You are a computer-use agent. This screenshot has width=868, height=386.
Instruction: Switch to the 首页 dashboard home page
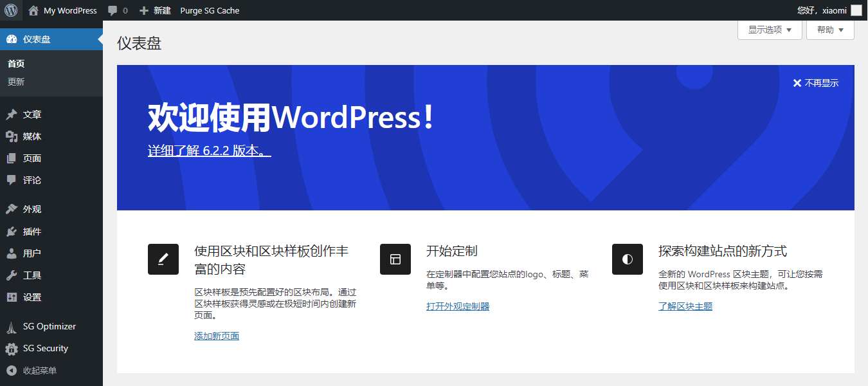click(x=16, y=63)
